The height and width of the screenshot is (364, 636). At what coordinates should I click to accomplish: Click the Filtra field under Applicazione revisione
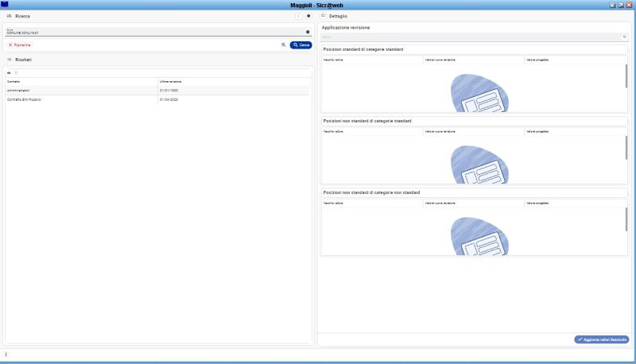click(474, 37)
